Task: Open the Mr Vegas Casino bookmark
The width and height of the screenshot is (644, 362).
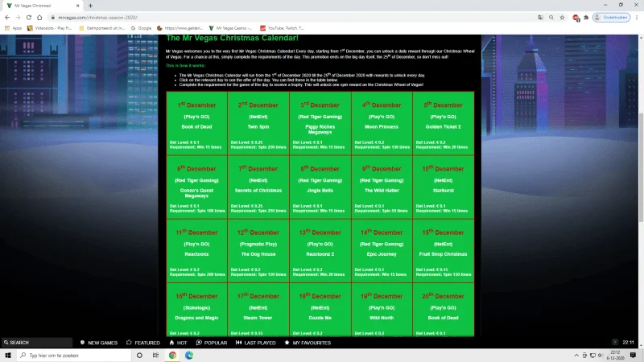Action: tap(230, 28)
